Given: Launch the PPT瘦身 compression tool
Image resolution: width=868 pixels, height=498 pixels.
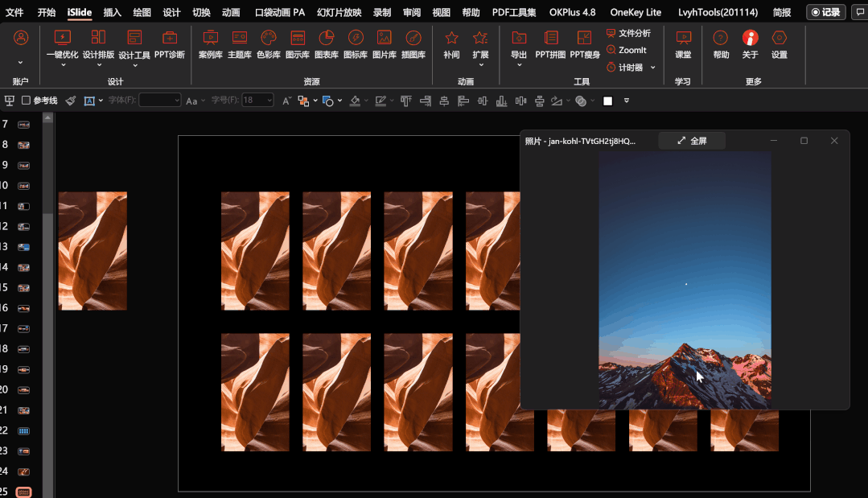Looking at the screenshot, I should (585, 43).
